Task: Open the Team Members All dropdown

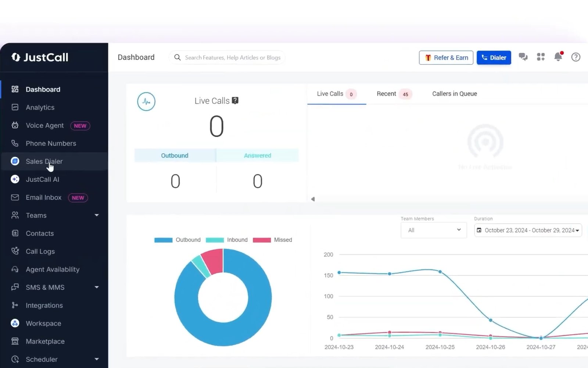Action: point(434,230)
